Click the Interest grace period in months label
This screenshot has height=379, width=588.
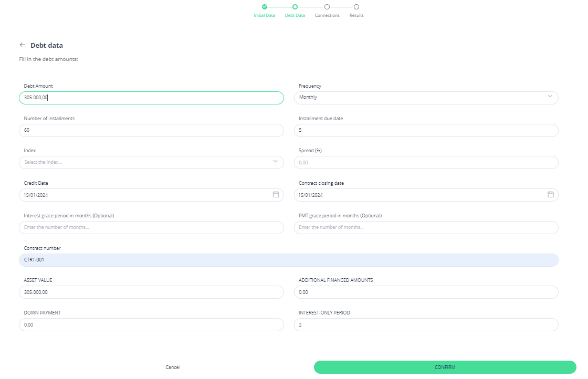click(69, 216)
